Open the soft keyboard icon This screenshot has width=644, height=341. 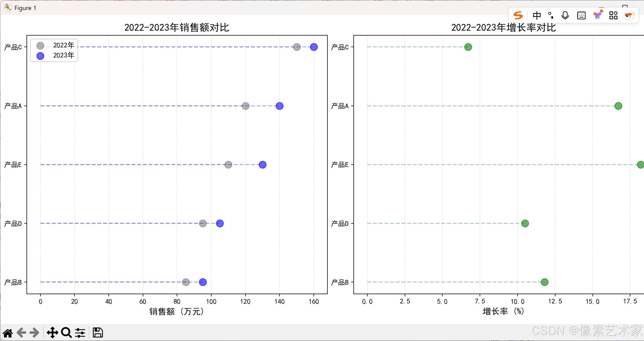point(581,15)
